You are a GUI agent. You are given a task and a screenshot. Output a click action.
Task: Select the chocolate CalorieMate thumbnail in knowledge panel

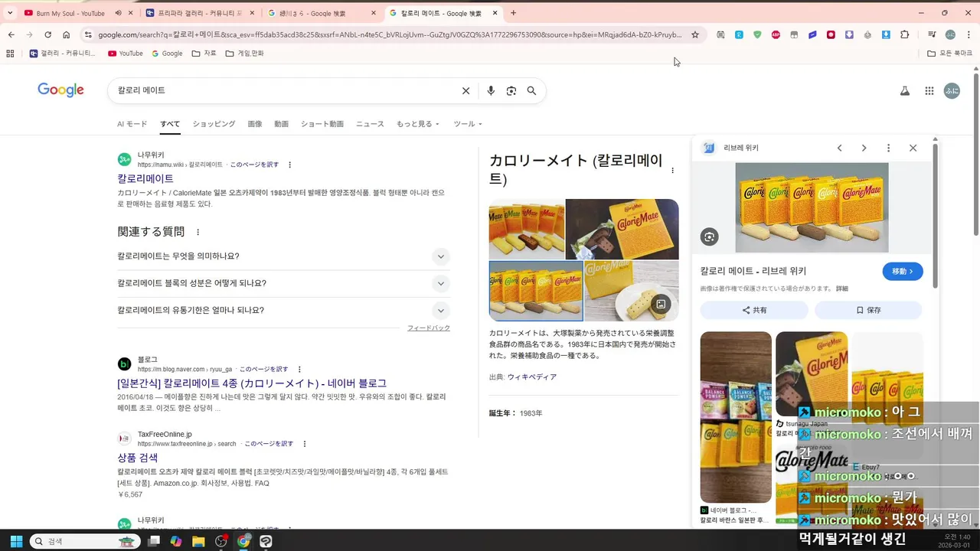pyautogui.click(x=622, y=229)
